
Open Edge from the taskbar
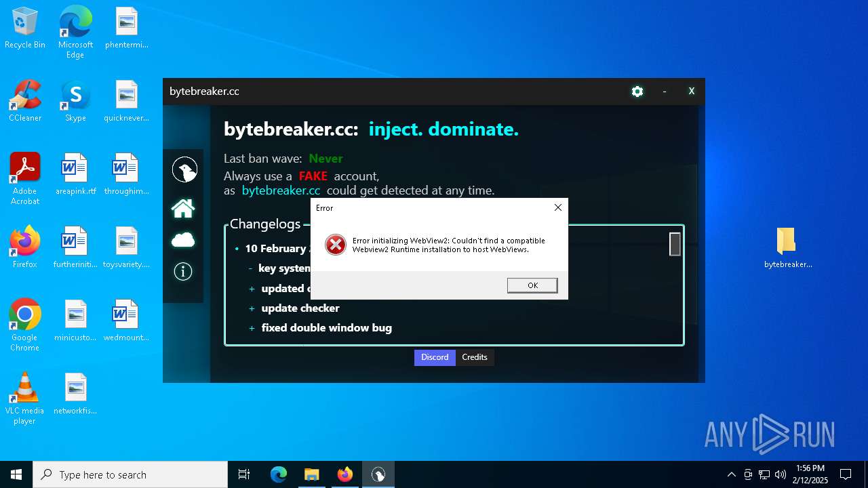[x=279, y=474]
